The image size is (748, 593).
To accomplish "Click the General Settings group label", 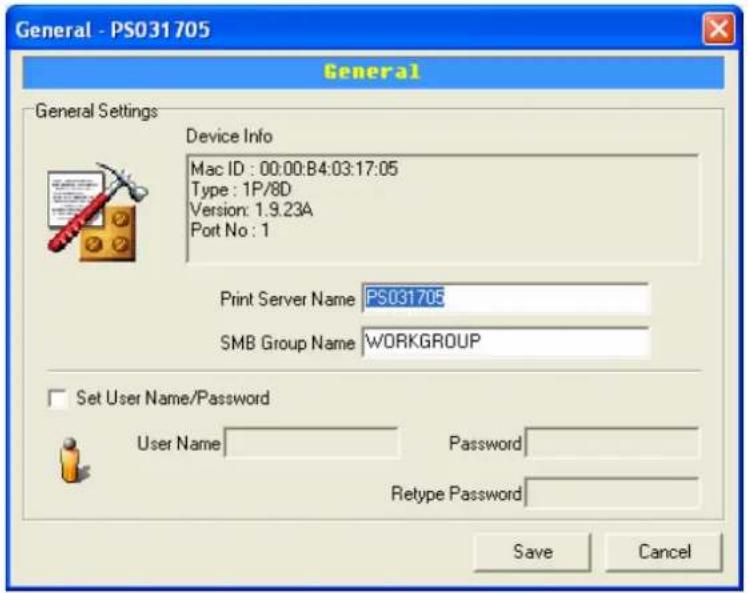I will [x=96, y=111].
